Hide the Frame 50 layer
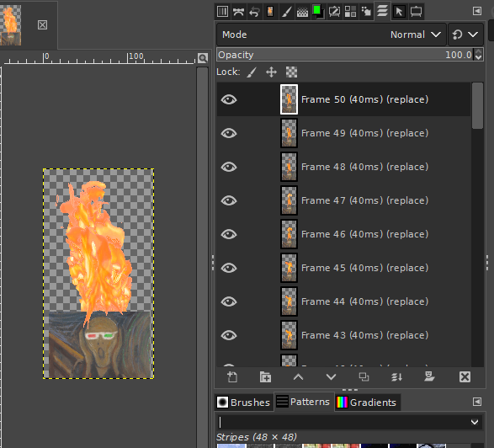The image size is (494, 448). pyautogui.click(x=229, y=99)
